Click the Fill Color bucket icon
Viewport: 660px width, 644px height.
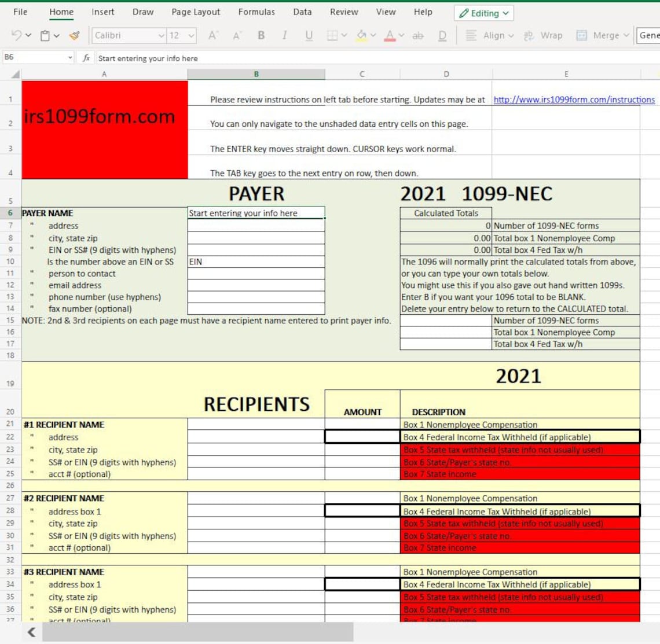(x=361, y=35)
